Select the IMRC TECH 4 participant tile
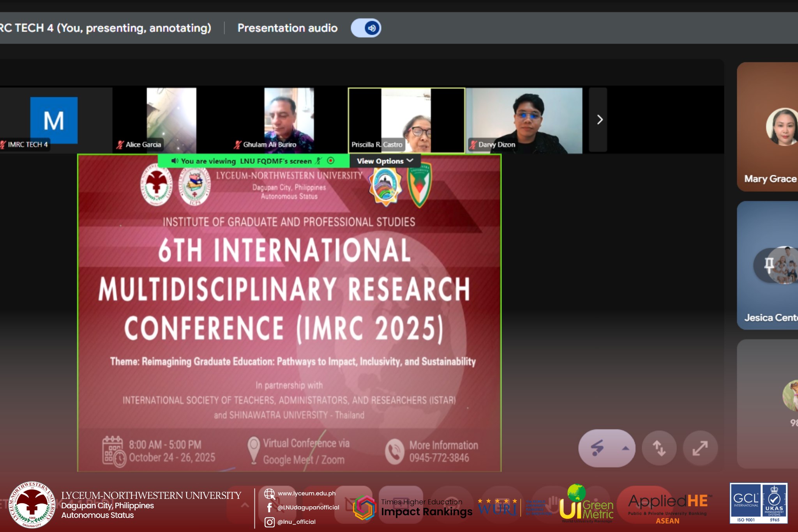Screen dimensions: 798x532 (x=54, y=120)
